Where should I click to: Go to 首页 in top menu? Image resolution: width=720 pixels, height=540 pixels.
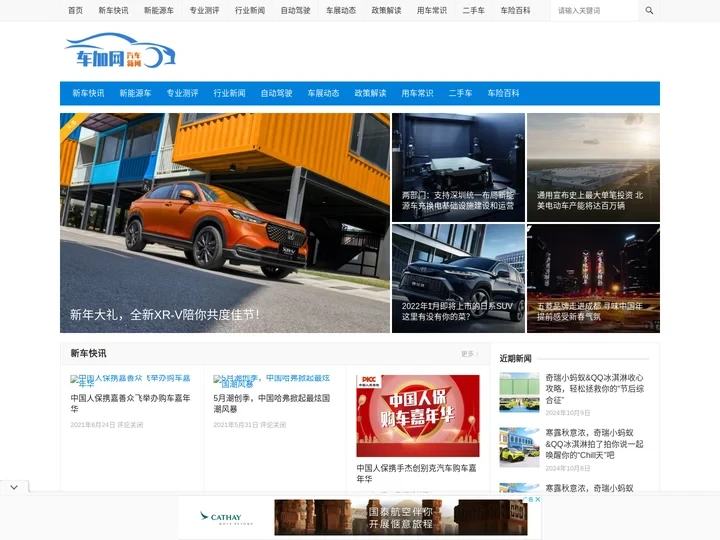click(x=75, y=10)
